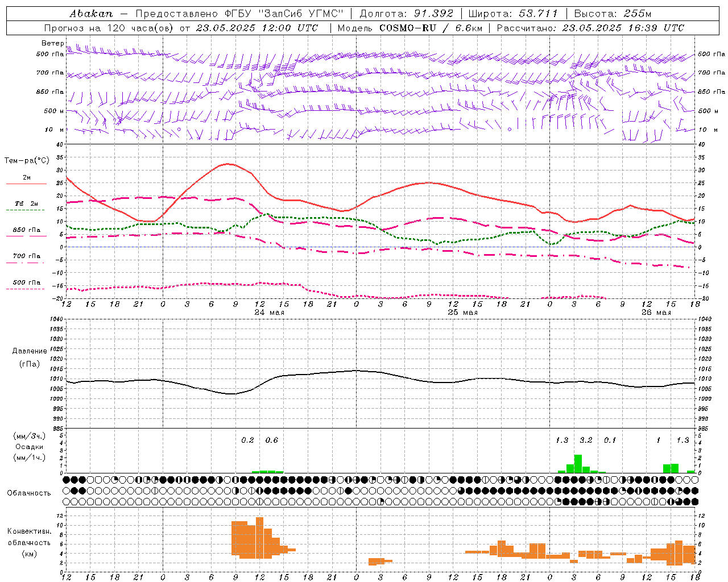Select the model name COSMO-RU / 6.6км
Viewport: 728px width, 582px height.
pos(430,28)
